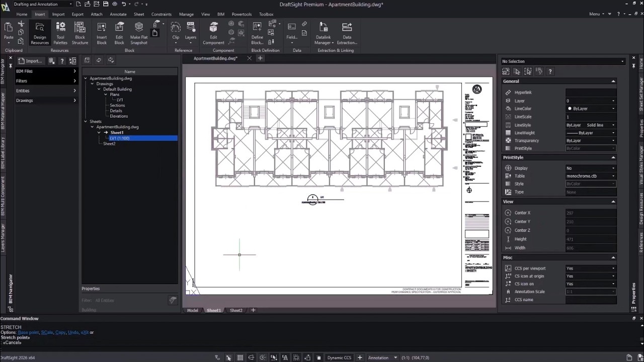This screenshot has height=362, width=644.
Task: Click the Open file icon in top toolbar
Action: (x=87, y=4)
